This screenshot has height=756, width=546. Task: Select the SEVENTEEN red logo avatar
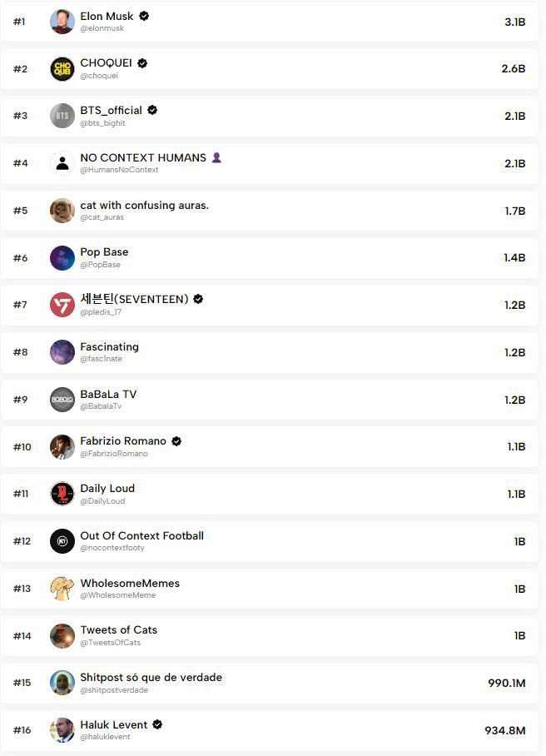pyautogui.click(x=62, y=305)
